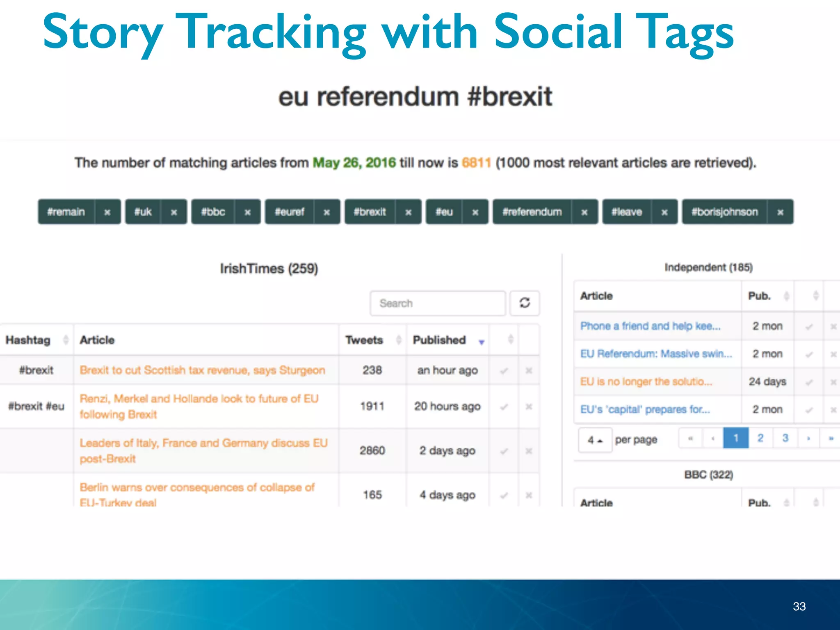Screen dimensions: 840x630
Task: Select the #referendum hashtag tag
Action: pos(532,212)
